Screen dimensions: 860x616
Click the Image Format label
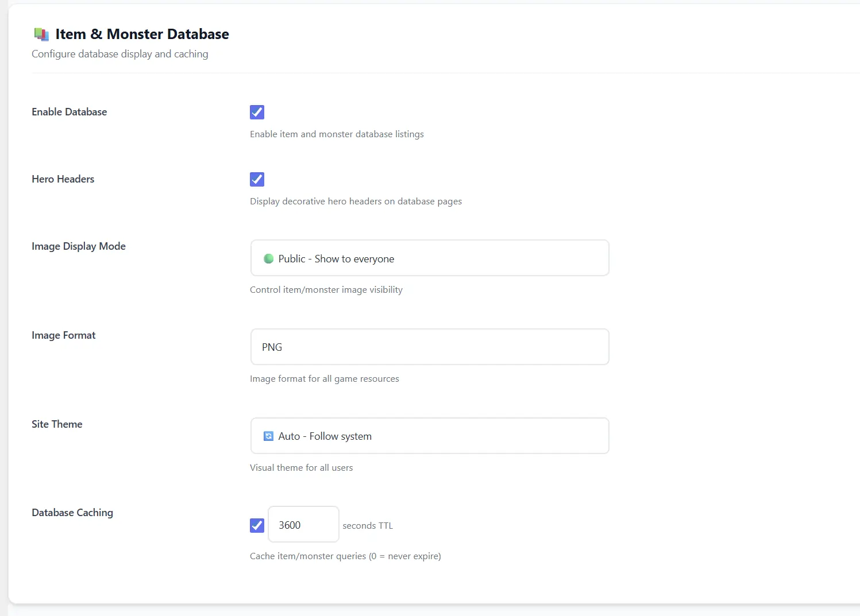pos(63,335)
